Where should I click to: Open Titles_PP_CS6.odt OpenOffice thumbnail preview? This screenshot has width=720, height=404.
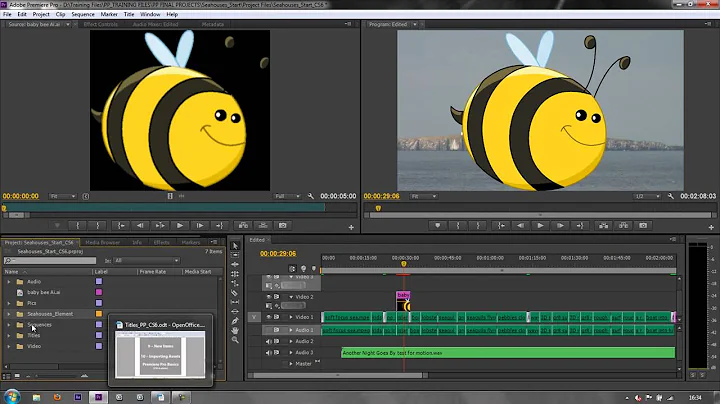pos(160,355)
